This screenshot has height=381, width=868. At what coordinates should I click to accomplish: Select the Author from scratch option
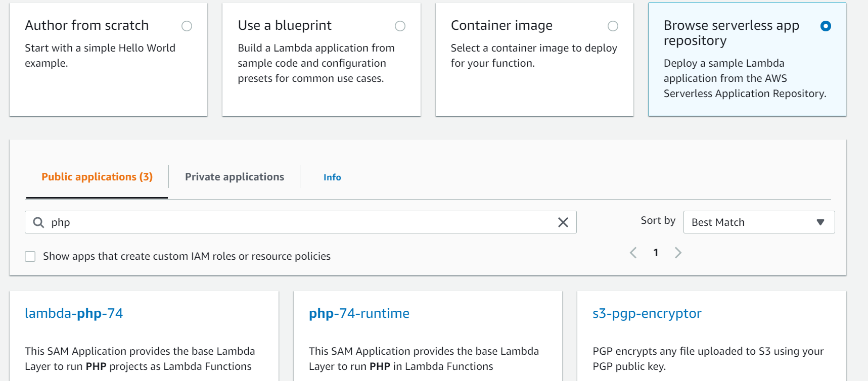pyautogui.click(x=187, y=26)
